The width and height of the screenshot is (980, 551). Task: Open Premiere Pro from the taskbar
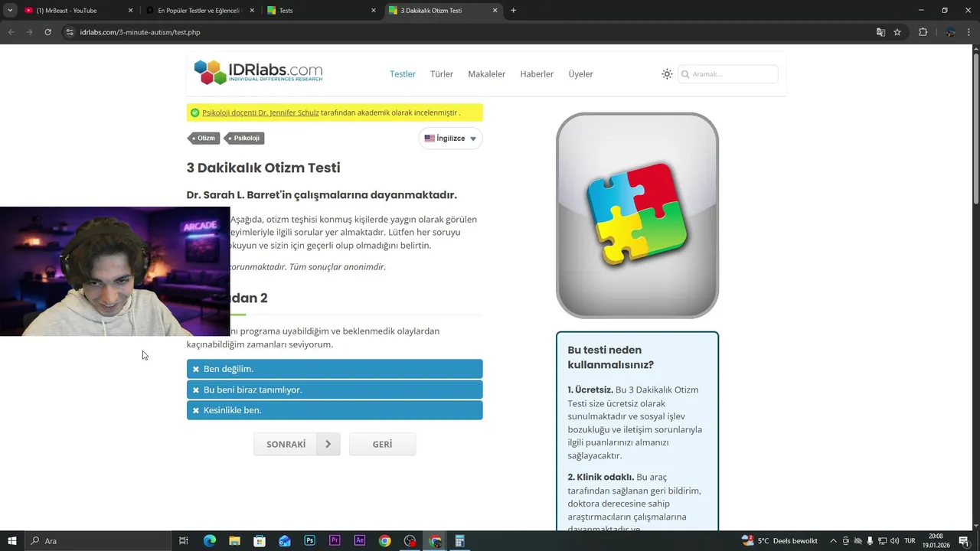click(335, 541)
